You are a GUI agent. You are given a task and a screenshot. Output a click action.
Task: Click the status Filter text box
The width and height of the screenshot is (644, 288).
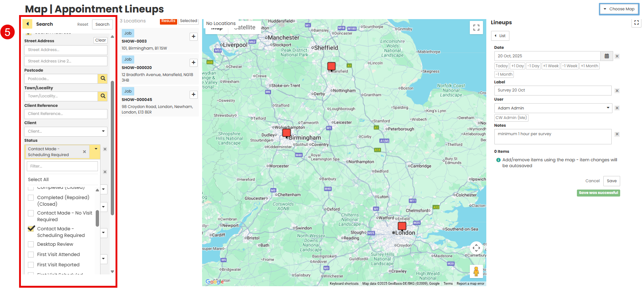coord(62,166)
